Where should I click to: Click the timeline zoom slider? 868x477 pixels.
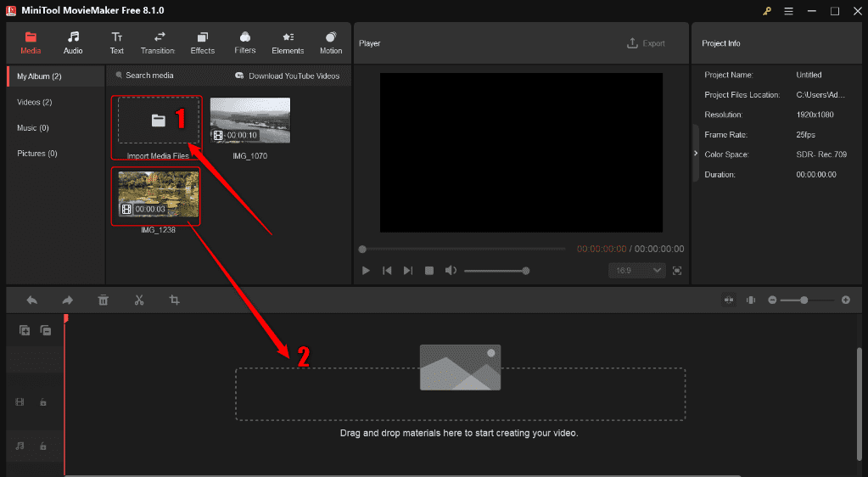[x=809, y=300]
